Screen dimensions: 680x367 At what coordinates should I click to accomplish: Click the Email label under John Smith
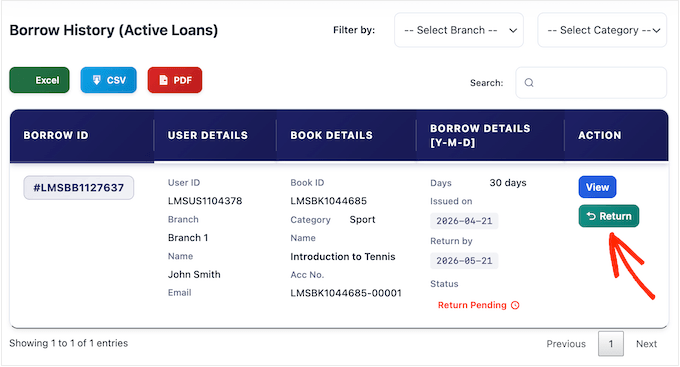180,293
